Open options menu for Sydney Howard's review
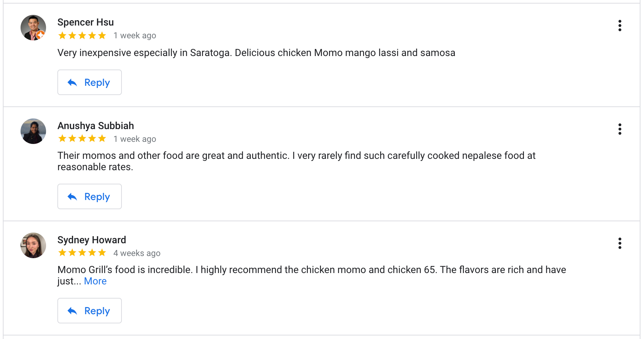The width and height of the screenshot is (644, 339). pos(620,243)
